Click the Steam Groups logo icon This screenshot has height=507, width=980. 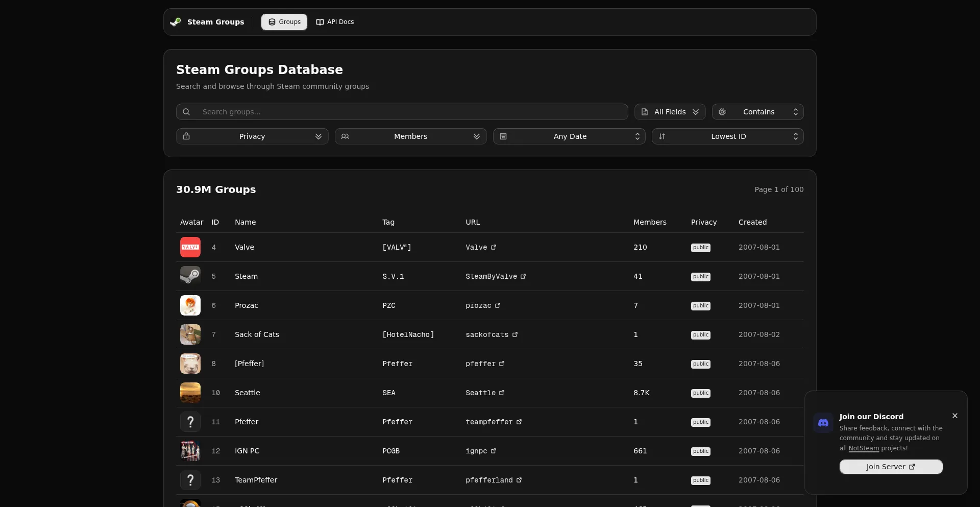(176, 22)
